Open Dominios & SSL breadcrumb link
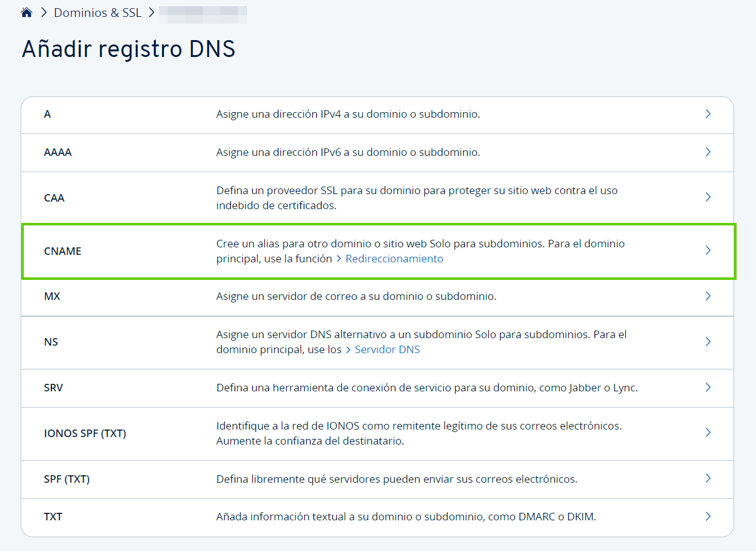The width and height of the screenshot is (756, 551). 98,13
